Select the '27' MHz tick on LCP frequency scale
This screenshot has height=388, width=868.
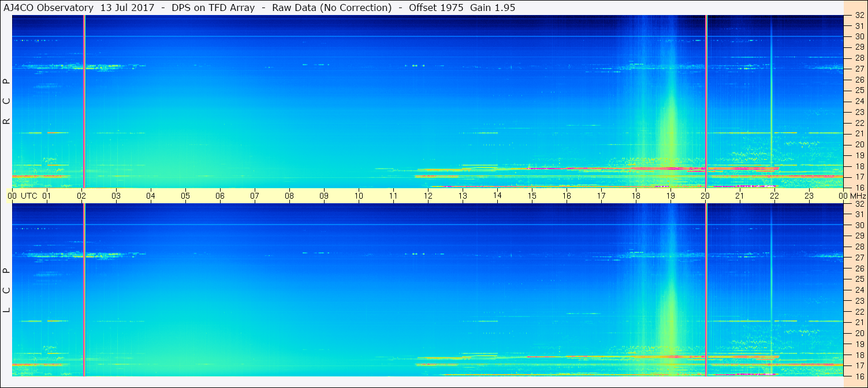pos(859,258)
